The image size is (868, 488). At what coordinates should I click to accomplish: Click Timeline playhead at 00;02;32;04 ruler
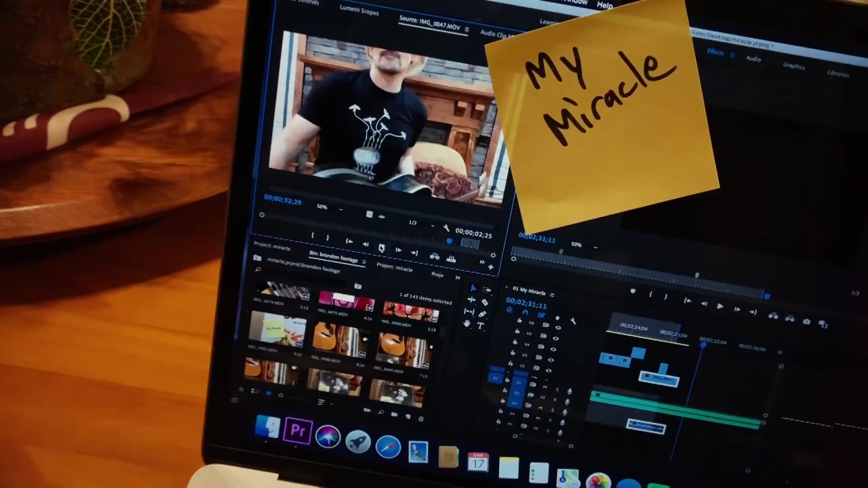(703, 346)
